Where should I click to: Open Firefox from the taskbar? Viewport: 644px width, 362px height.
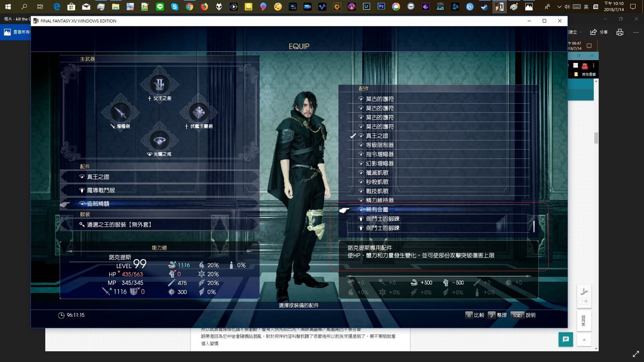tap(204, 7)
